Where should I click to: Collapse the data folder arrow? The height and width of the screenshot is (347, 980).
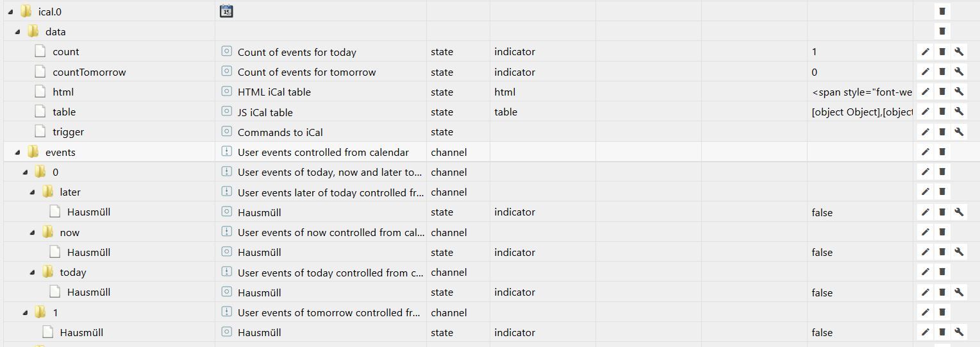pos(17,31)
